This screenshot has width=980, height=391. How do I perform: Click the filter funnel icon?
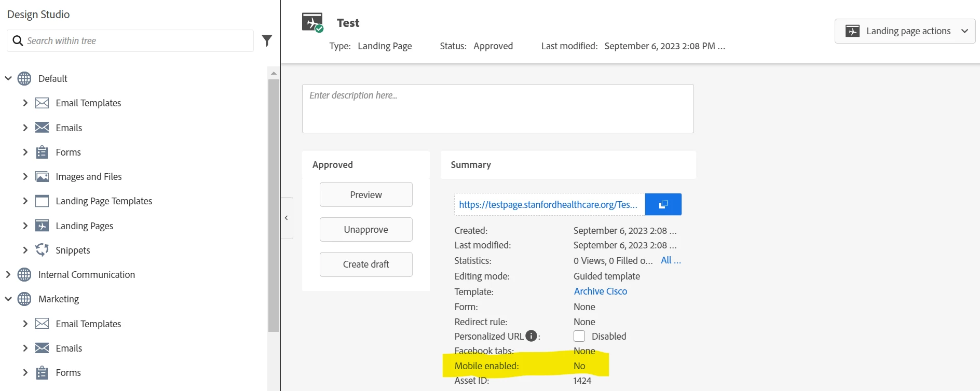[267, 40]
